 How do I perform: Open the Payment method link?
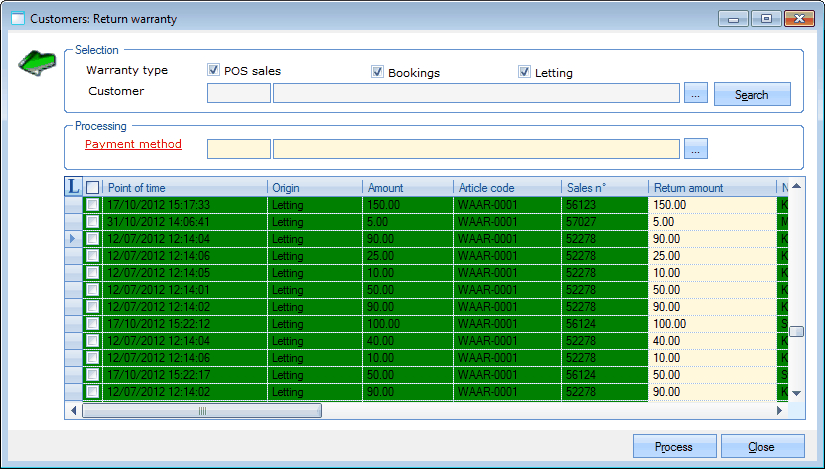(x=133, y=144)
